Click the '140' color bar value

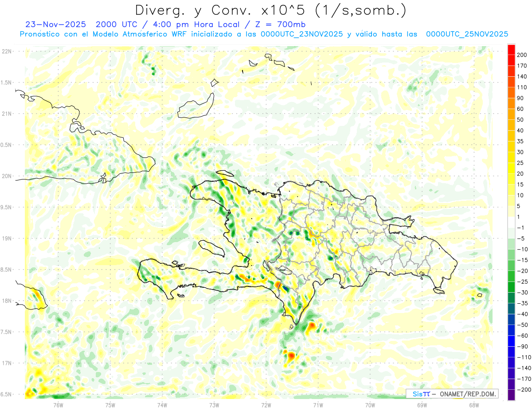523,77
